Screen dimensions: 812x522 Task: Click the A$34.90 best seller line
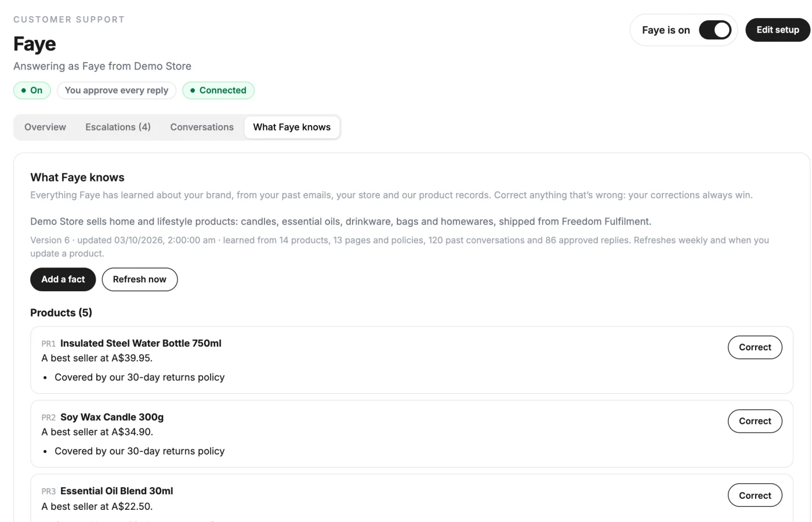point(97,432)
